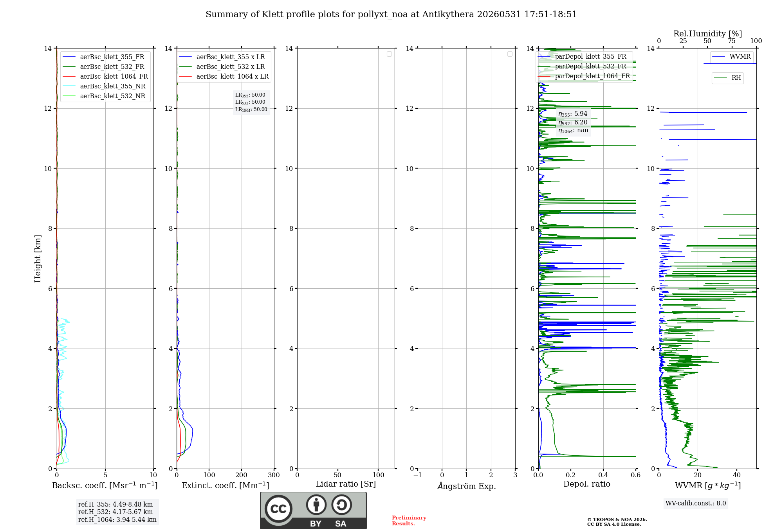The height and width of the screenshot is (532, 783).
Task: Click the red aerBsc_klett_1064_FR legend line
Action: [69, 77]
